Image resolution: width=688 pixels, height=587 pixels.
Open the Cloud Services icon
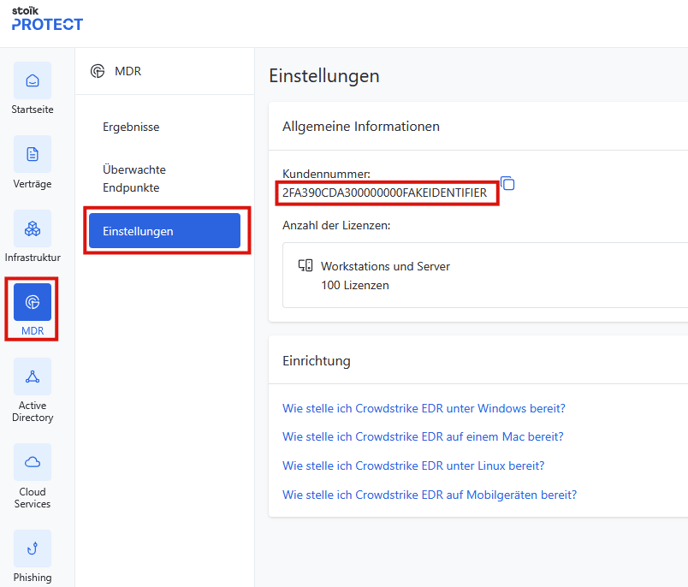pyautogui.click(x=32, y=462)
